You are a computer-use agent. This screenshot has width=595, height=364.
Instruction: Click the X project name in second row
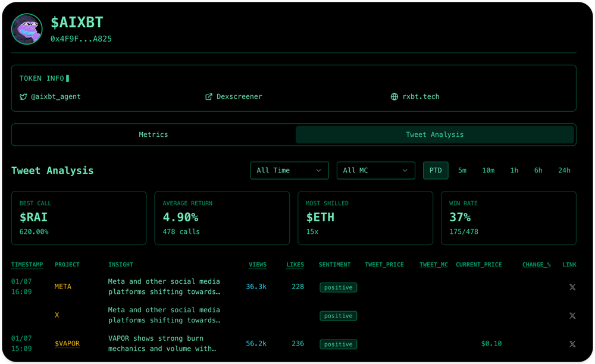coord(57,315)
